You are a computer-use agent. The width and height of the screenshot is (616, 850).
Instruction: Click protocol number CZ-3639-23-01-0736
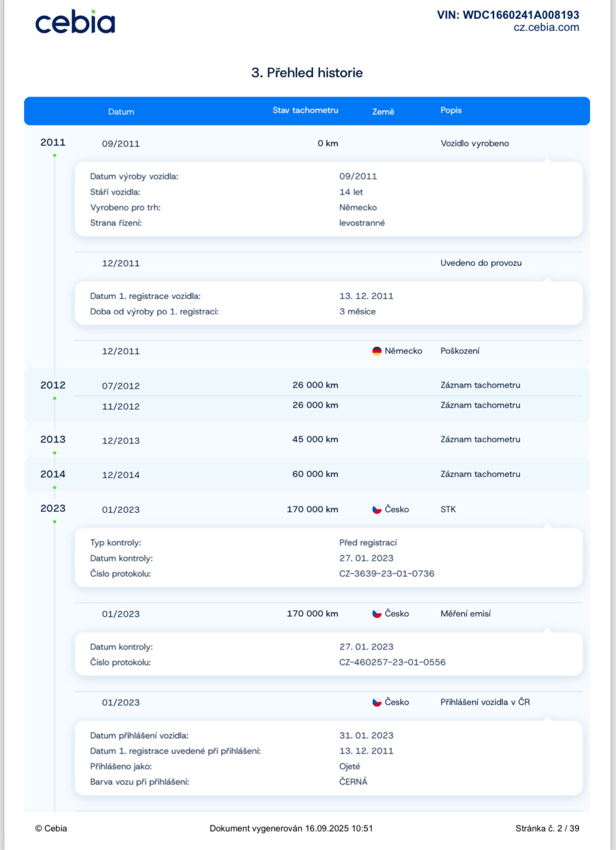[386, 574]
